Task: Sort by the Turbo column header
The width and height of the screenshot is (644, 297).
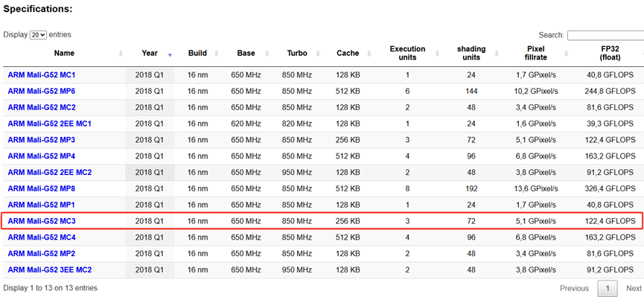Action: (297, 54)
